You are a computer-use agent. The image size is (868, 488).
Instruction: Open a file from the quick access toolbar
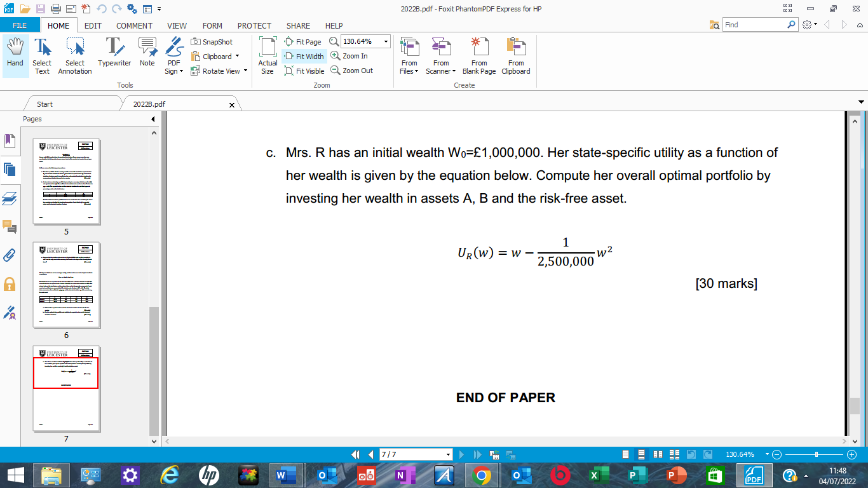tap(25, 9)
